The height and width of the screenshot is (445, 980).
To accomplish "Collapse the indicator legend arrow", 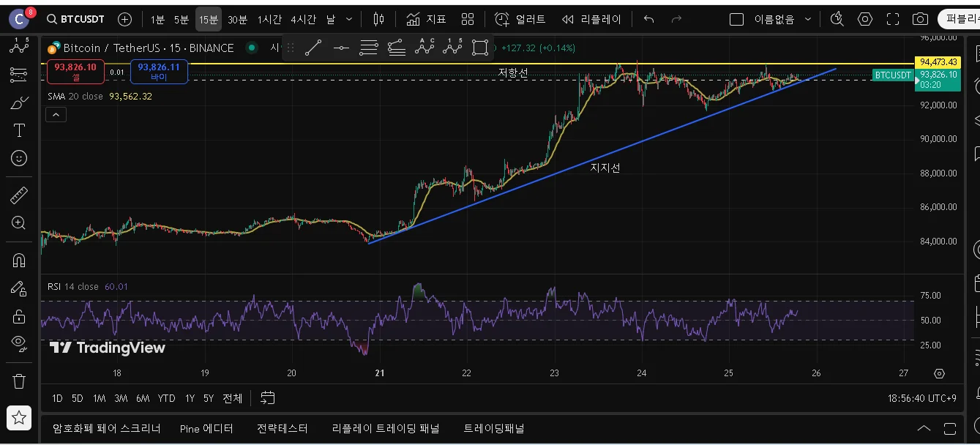I will (56, 114).
